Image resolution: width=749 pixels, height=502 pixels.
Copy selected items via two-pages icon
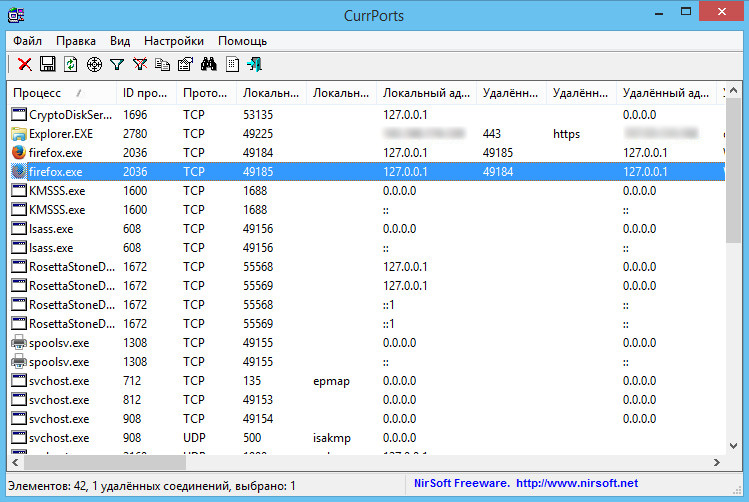(162, 64)
